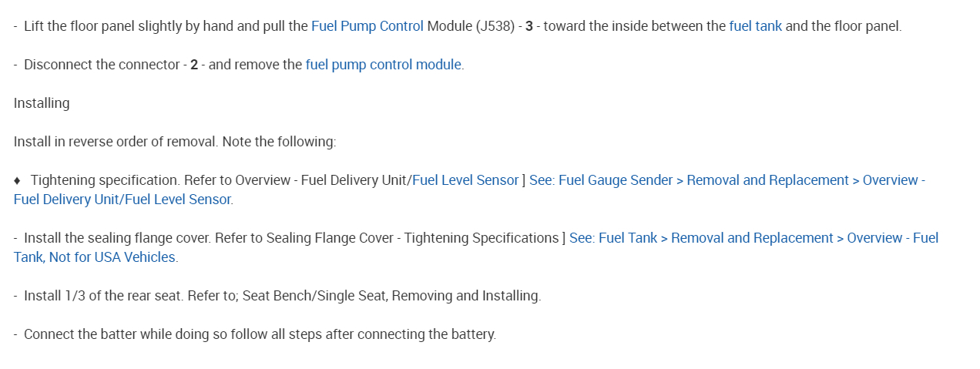This screenshot has width=980, height=369.
Task: Click 'Fuel Delivery Unit/Fuel Level Sensor.' wrapped link line
Action: (123, 200)
